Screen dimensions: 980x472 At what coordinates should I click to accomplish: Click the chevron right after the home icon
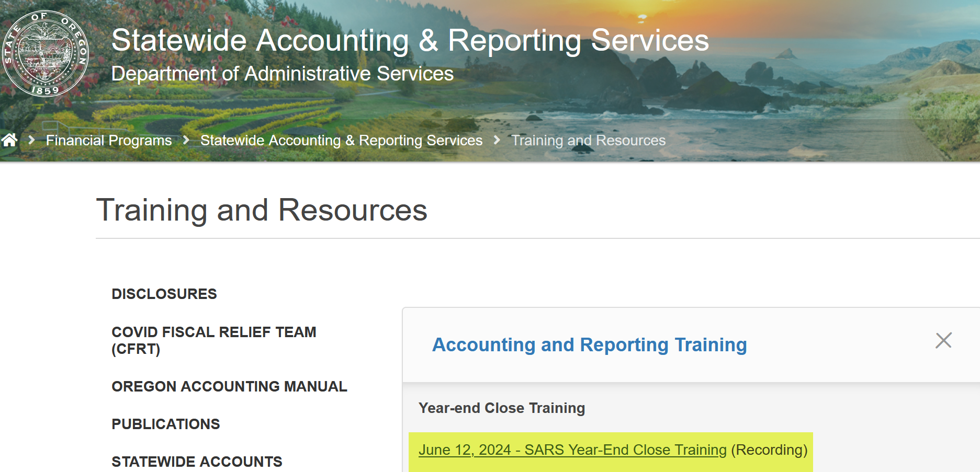pyautogui.click(x=32, y=140)
